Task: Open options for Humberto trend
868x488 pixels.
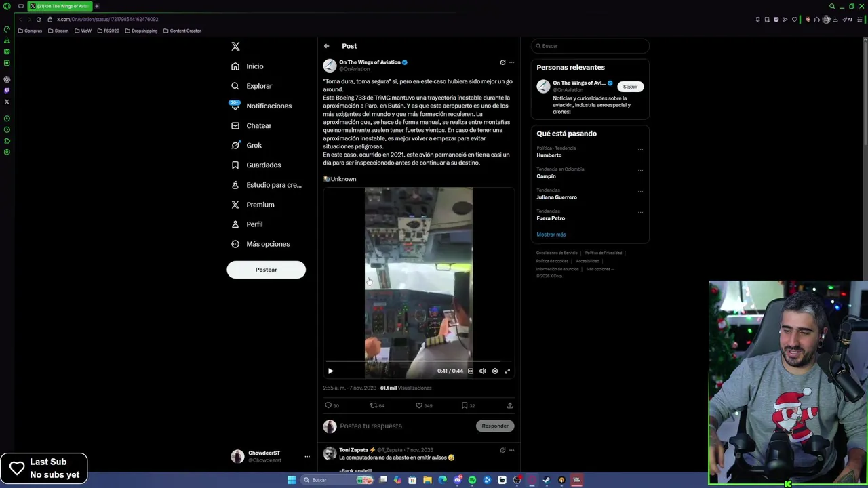Action: pos(640,150)
